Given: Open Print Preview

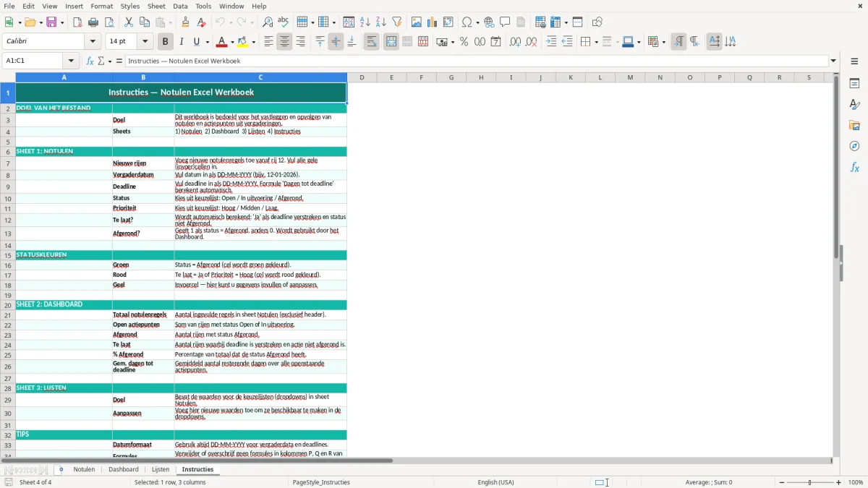Looking at the screenshot, I should (109, 22).
